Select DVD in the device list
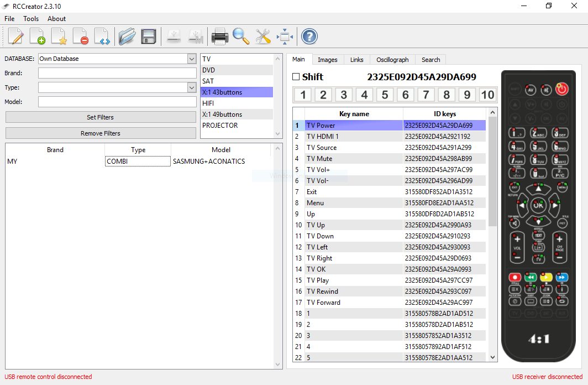 click(x=237, y=70)
